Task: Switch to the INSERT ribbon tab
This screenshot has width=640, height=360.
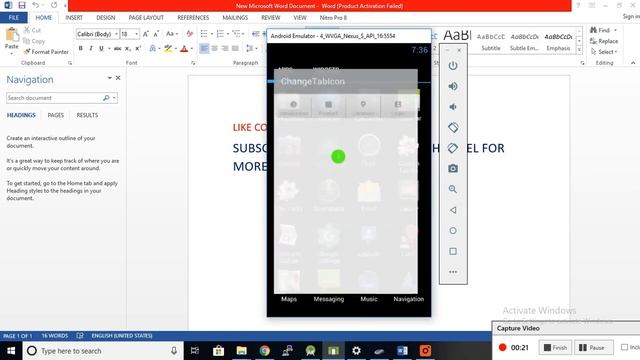Action: click(74, 18)
